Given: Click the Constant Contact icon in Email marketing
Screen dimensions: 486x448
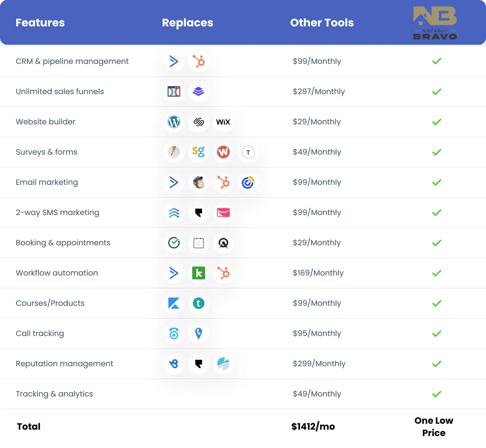Looking at the screenshot, I should [x=248, y=182].
